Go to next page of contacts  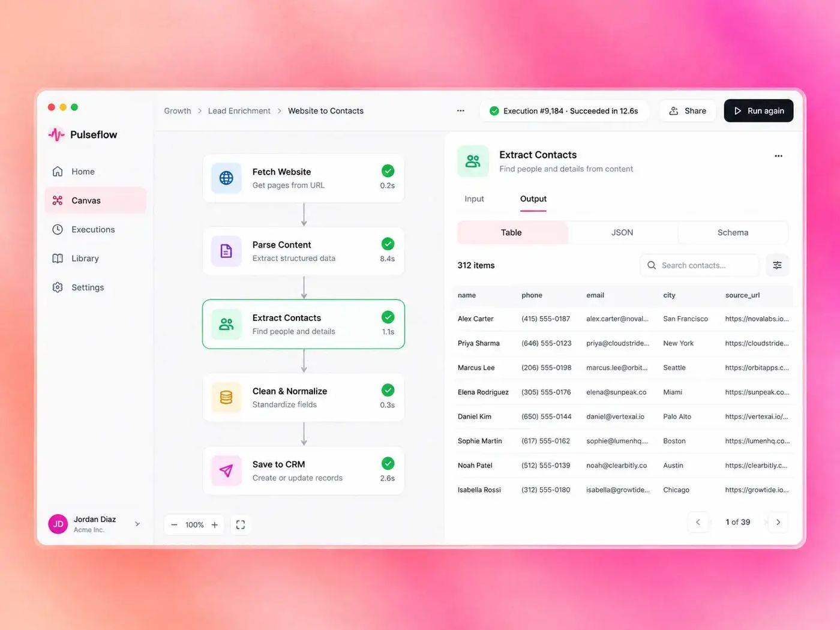pos(778,522)
